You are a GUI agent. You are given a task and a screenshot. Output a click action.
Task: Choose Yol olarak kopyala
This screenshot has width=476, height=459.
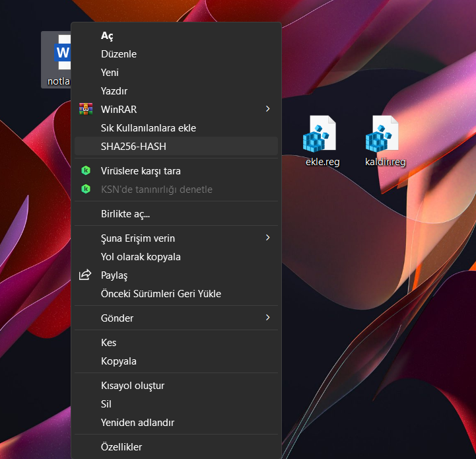pyautogui.click(x=141, y=257)
